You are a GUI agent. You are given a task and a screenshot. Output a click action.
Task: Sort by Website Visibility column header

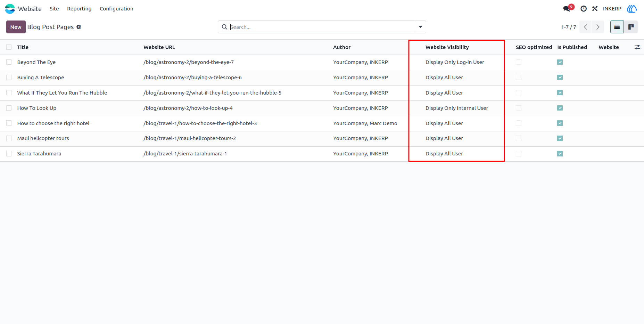coord(447,47)
